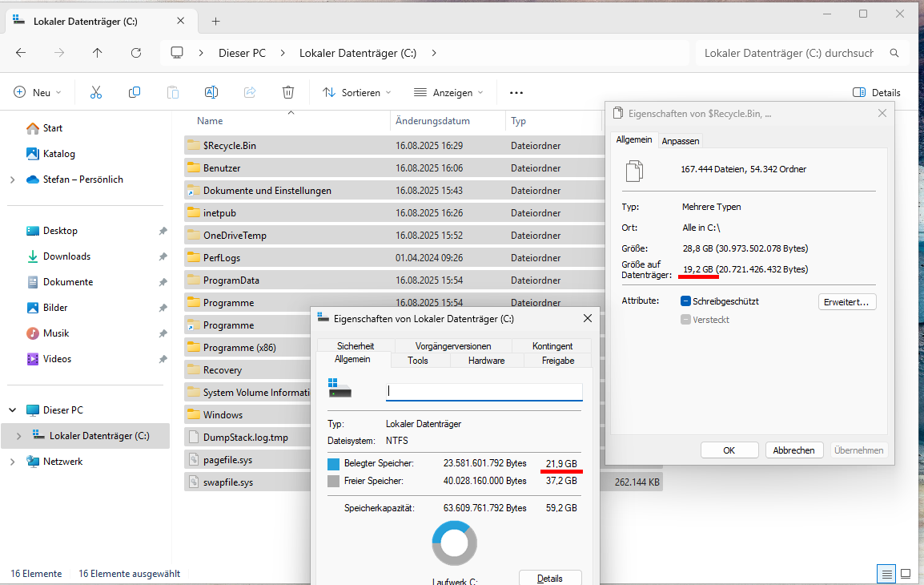Viewport: 924px width, 585px height.
Task: Click the Erweitert... button
Action: point(847,302)
